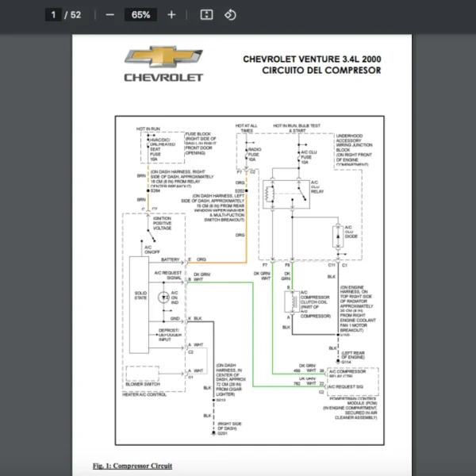The image size is (476, 476).
Task: Click the G201 ground point symbol
Action: (x=212, y=433)
